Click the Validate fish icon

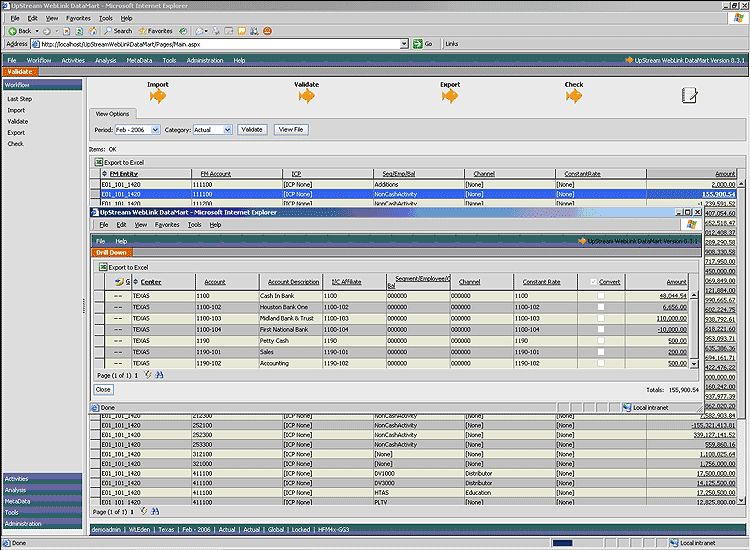pyautogui.click(x=306, y=96)
